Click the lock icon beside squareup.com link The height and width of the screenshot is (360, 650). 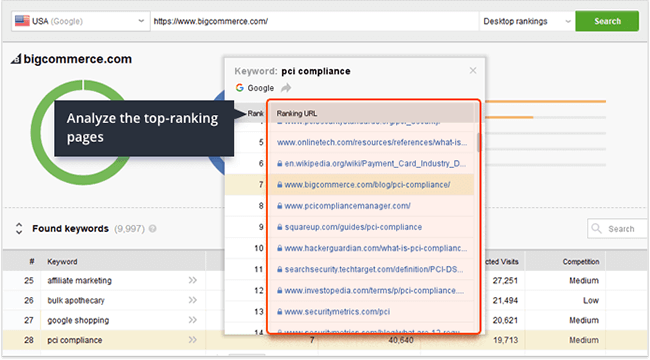click(279, 227)
